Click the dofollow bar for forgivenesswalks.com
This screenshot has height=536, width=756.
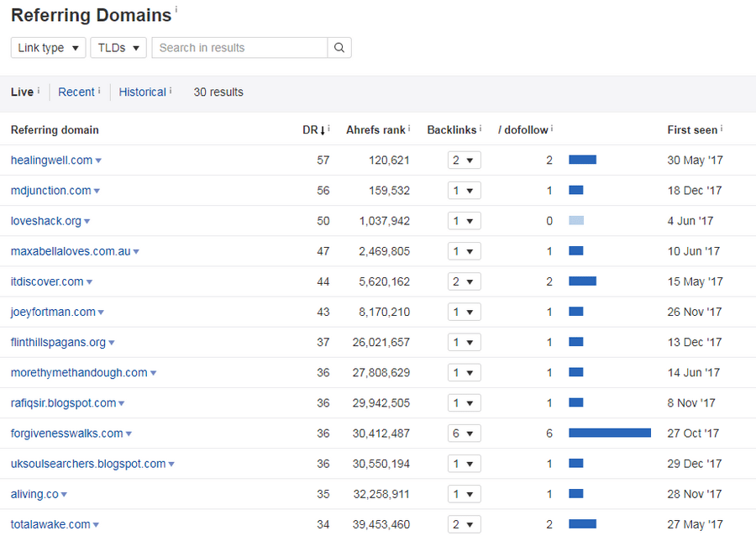(610, 433)
